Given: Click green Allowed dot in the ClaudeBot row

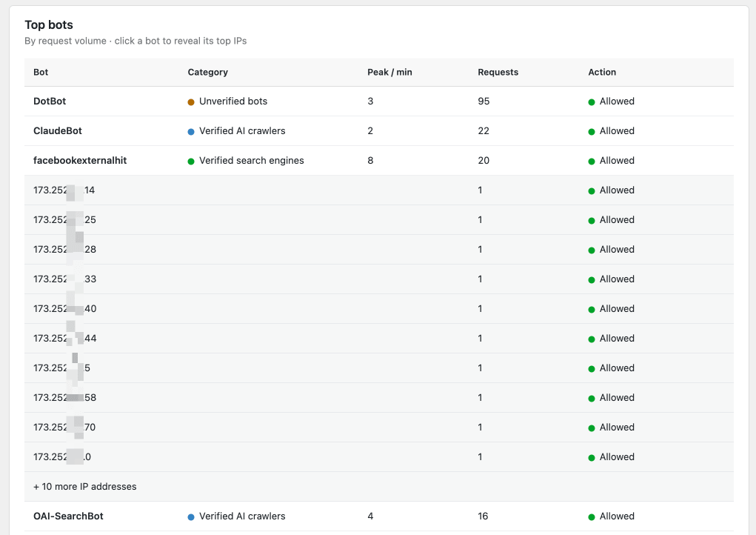Looking at the screenshot, I should 592,132.
